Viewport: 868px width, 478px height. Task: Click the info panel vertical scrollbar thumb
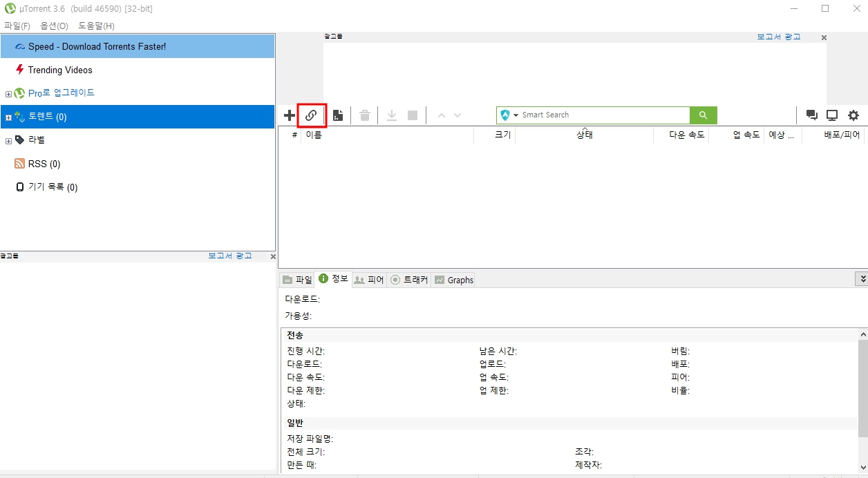pyautogui.click(x=862, y=388)
